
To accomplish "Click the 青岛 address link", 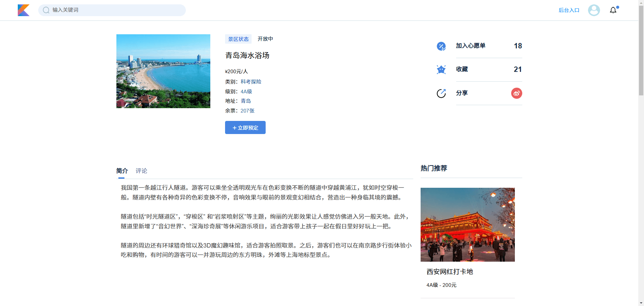I will tap(246, 101).
